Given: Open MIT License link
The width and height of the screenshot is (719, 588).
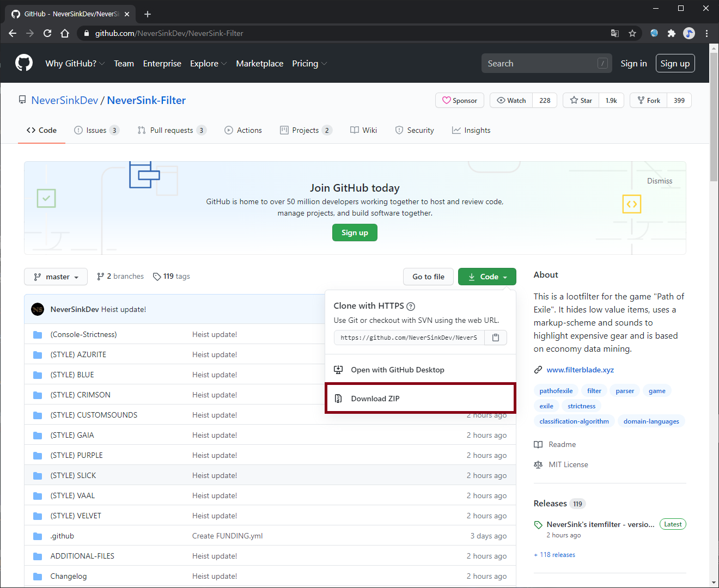Looking at the screenshot, I should [568, 464].
